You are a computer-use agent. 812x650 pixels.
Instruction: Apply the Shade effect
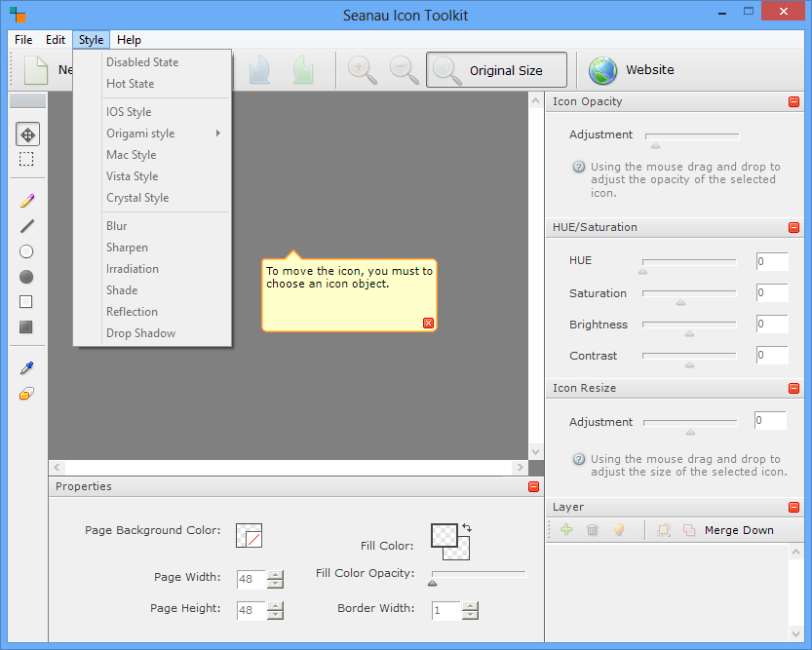click(152, 290)
